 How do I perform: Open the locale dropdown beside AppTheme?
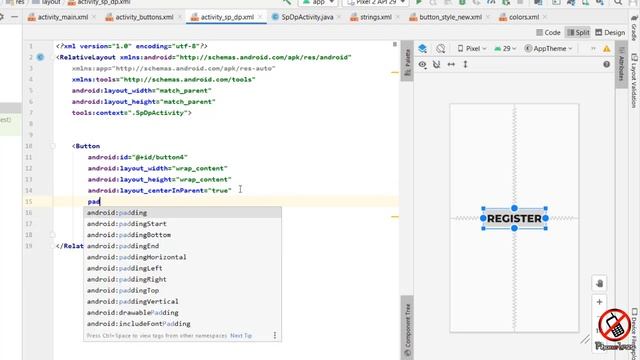[593, 49]
